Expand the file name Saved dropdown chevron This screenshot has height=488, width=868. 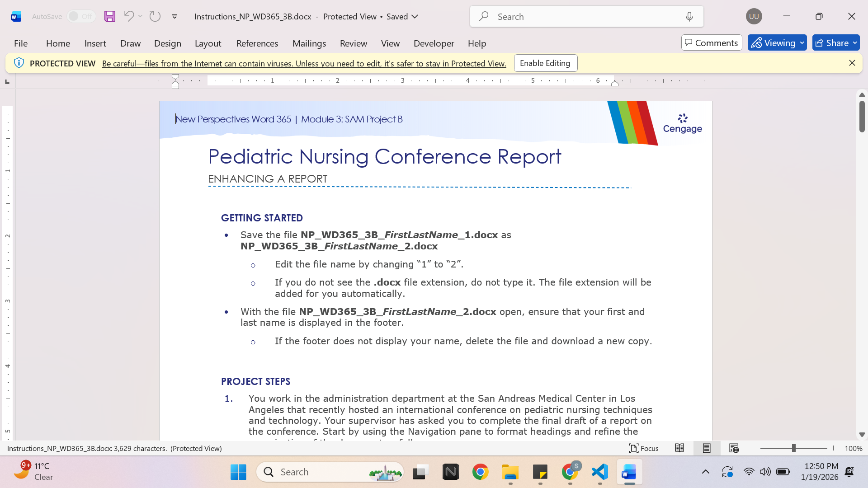[x=415, y=17]
